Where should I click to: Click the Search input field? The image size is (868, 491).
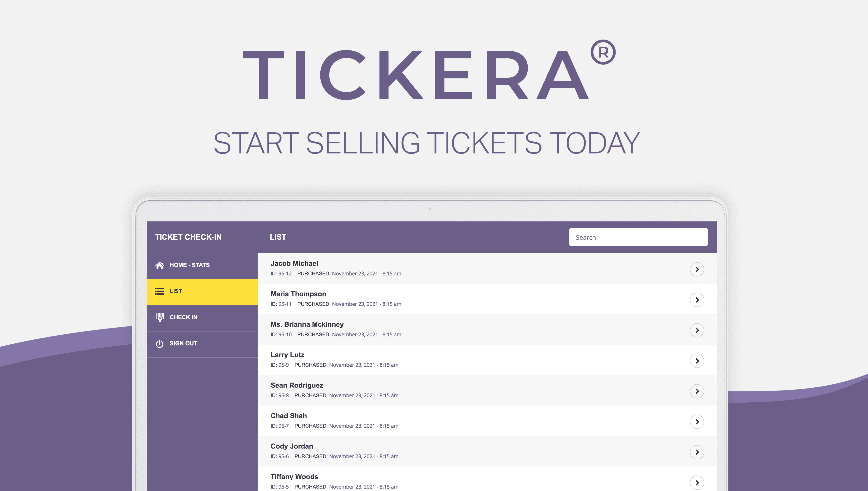[x=638, y=237]
